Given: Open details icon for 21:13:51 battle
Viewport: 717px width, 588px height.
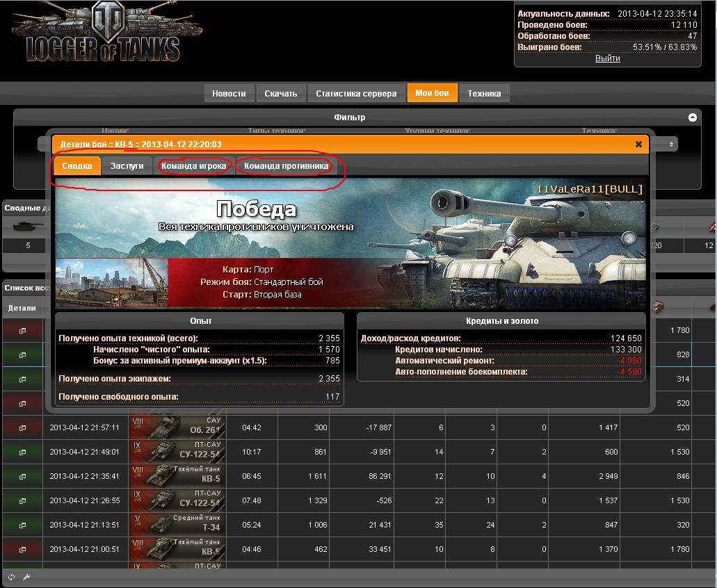Looking at the screenshot, I should (22, 525).
